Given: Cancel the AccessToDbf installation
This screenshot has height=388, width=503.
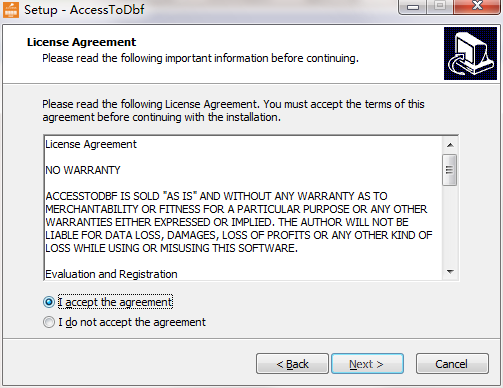Looking at the screenshot, I should [x=452, y=364].
